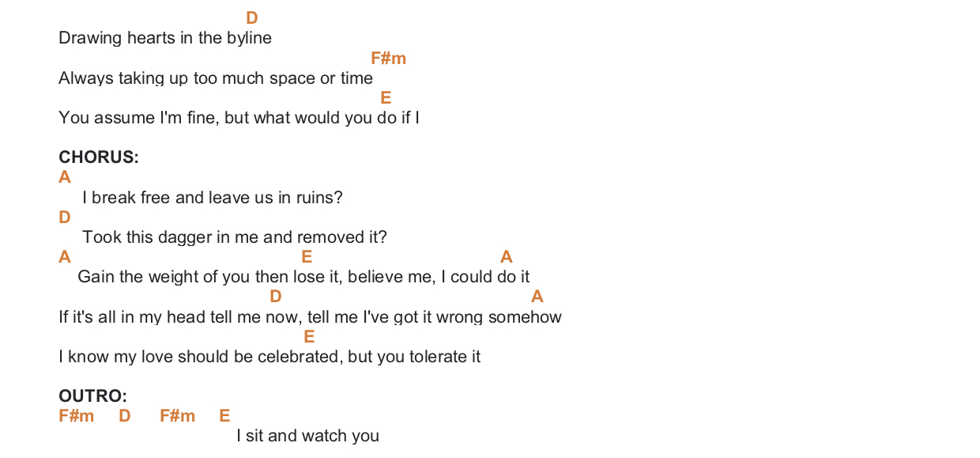Click the A chord above "I could do it"
The image size is (980, 458).
click(x=507, y=257)
